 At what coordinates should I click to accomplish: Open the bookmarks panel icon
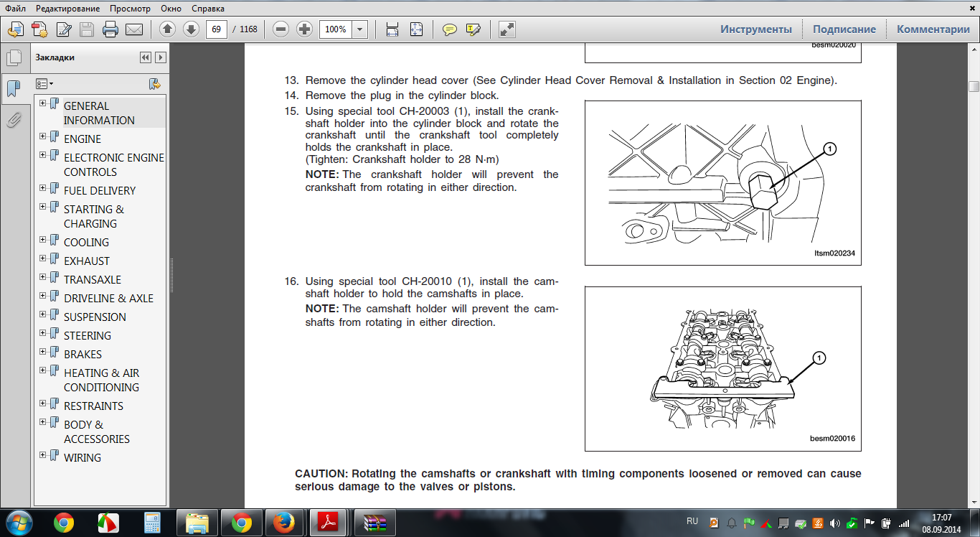tap(14, 89)
